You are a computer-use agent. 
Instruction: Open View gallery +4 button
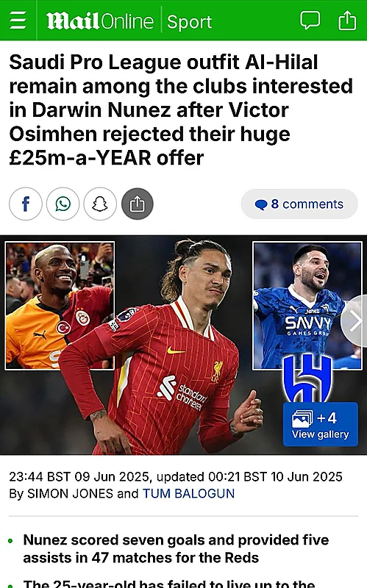[321, 424]
